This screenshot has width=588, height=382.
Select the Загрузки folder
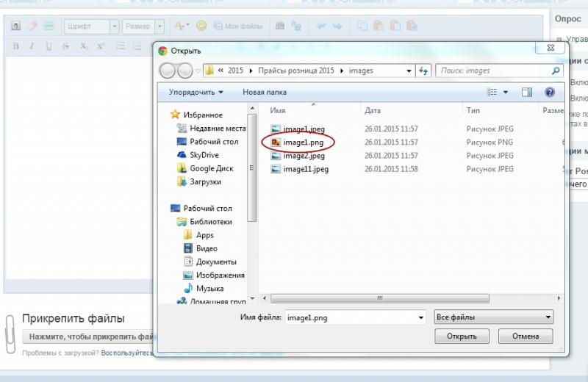pos(204,181)
